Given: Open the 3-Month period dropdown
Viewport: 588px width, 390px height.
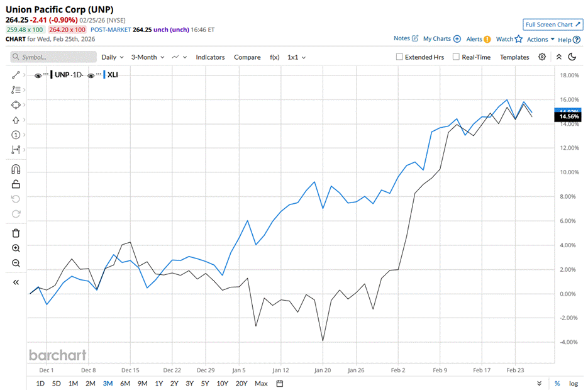Looking at the screenshot, I should (147, 57).
